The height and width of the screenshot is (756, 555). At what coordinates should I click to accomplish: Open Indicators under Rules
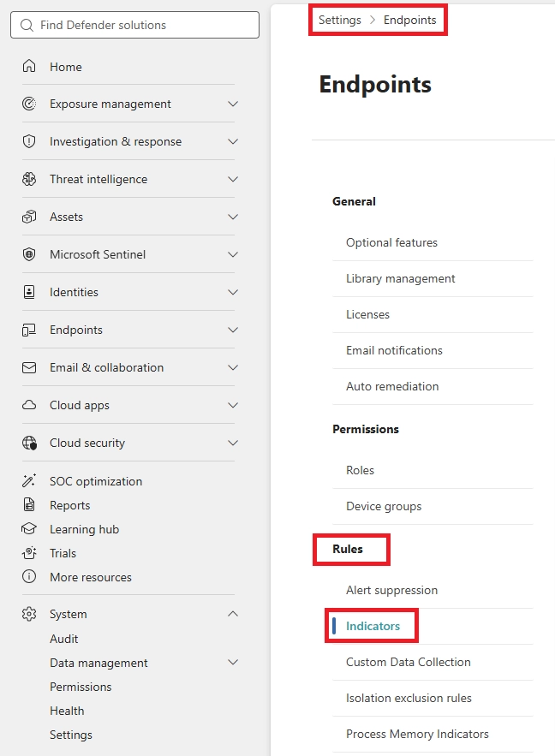pos(373,626)
